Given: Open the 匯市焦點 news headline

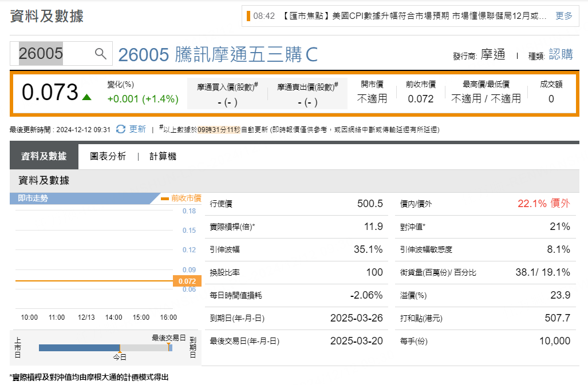Looking at the screenshot, I should 413,16.
